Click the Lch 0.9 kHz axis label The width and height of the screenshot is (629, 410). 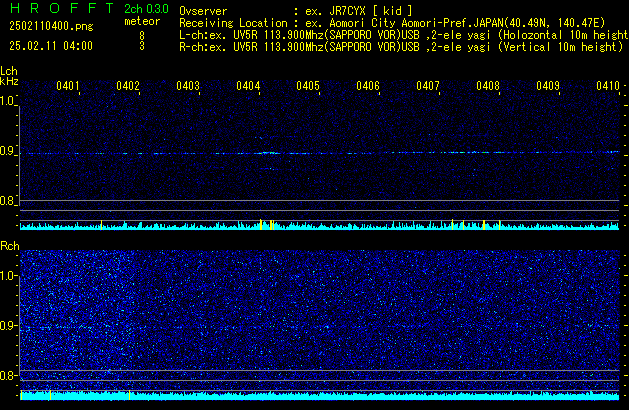[x=7, y=151]
